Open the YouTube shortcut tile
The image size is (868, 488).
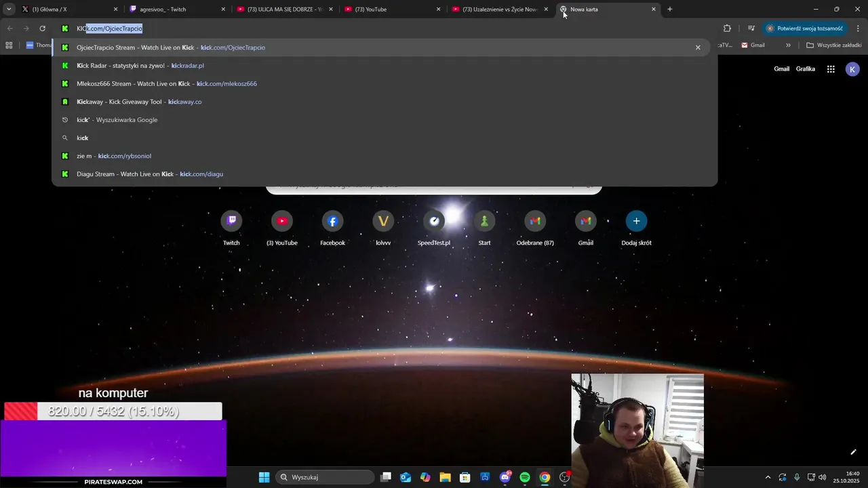tap(282, 221)
